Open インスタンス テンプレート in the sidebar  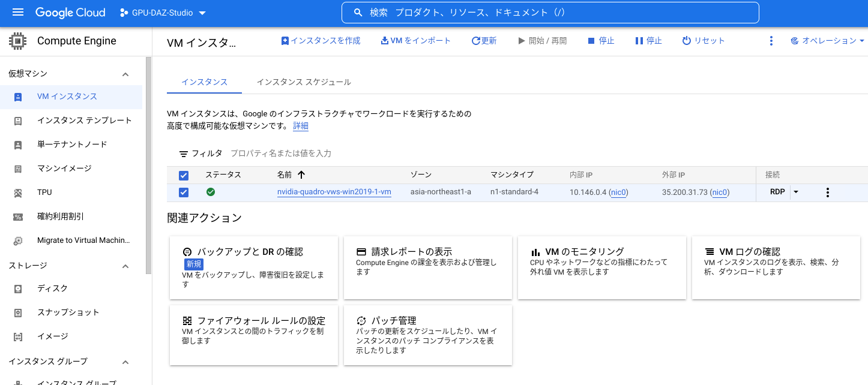pos(71,121)
